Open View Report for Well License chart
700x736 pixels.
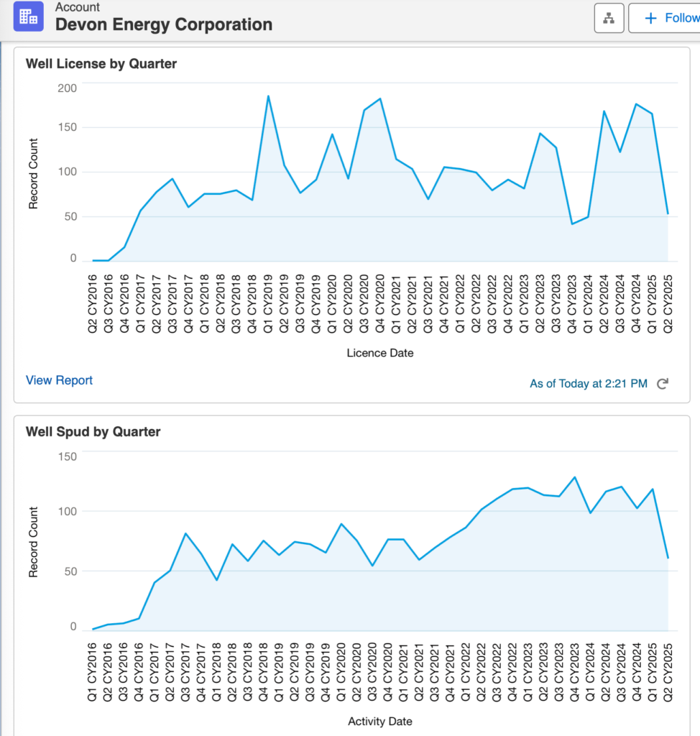pos(59,380)
